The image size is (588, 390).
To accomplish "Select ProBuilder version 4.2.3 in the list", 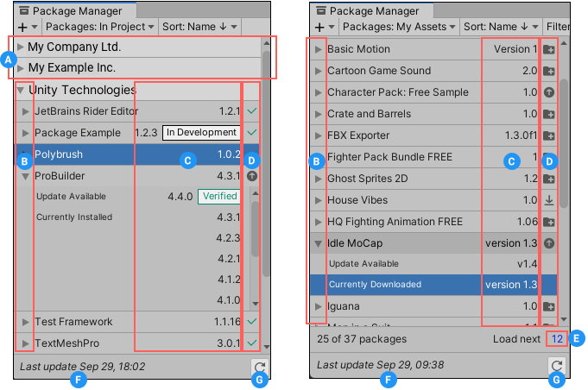I will click(227, 238).
